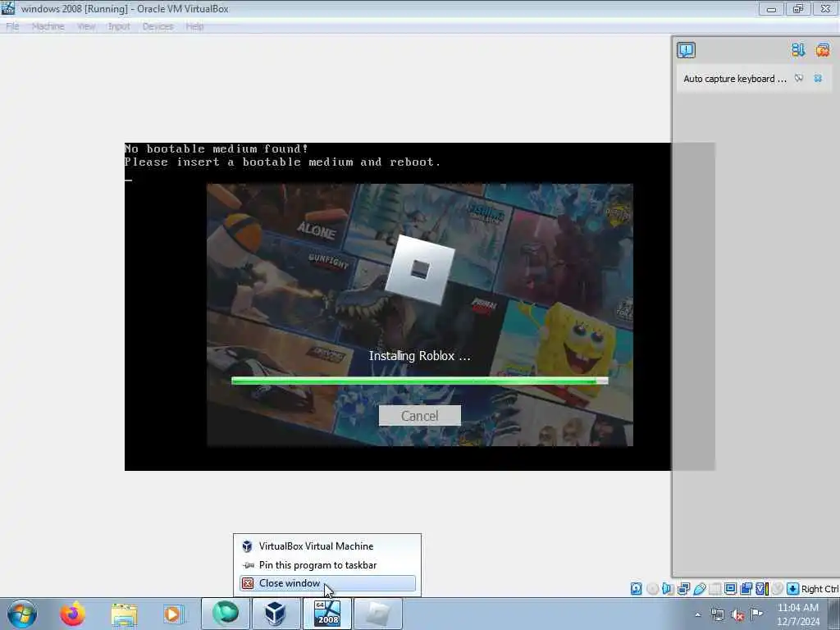The width and height of the screenshot is (840, 630).
Task: Click the audio status bar indicator
Action: click(x=668, y=589)
